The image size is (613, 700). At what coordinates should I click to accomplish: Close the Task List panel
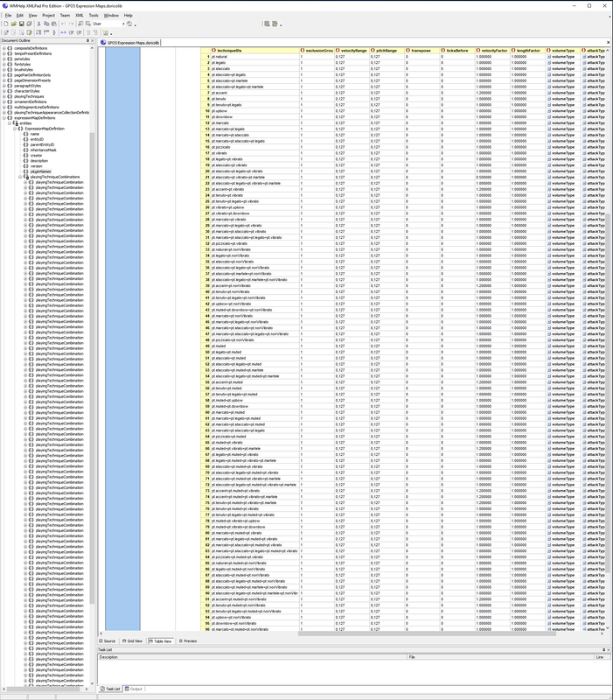click(609, 649)
